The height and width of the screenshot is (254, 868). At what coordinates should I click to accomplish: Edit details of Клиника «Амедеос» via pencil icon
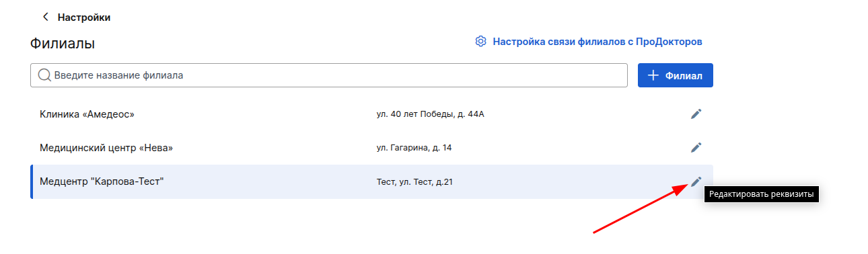point(696,114)
